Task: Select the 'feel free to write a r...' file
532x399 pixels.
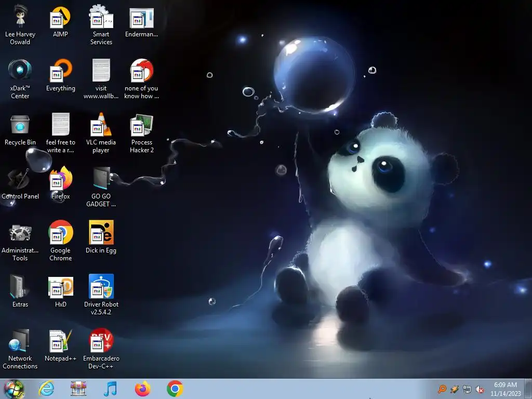Action: coord(60,132)
